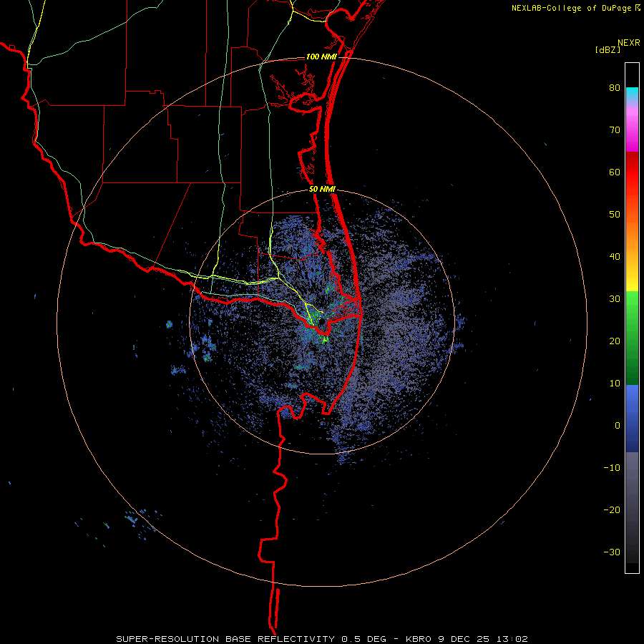Click the radar site center cone of silence
Screen dimensions: 644x644
(321, 321)
